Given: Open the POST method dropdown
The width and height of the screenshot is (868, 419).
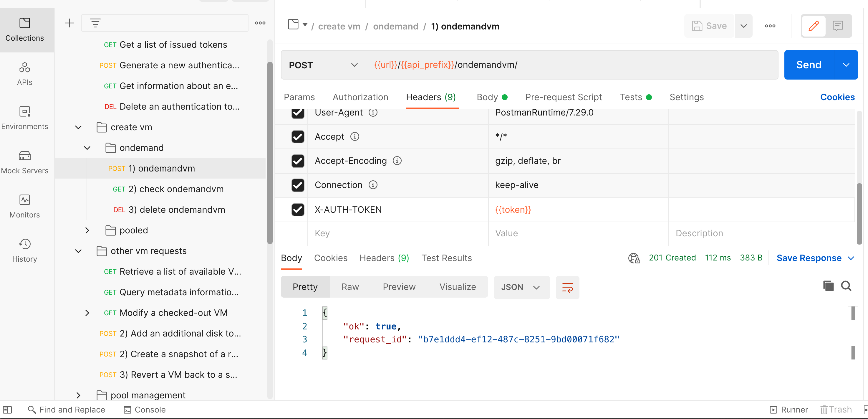Looking at the screenshot, I should pos(323,65).
